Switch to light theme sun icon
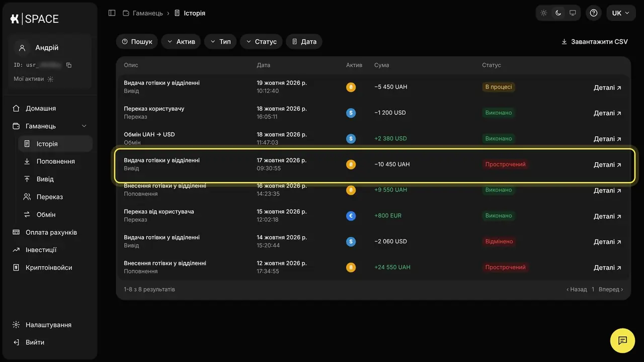Screen dimensions: 644x362 point(544,13)
